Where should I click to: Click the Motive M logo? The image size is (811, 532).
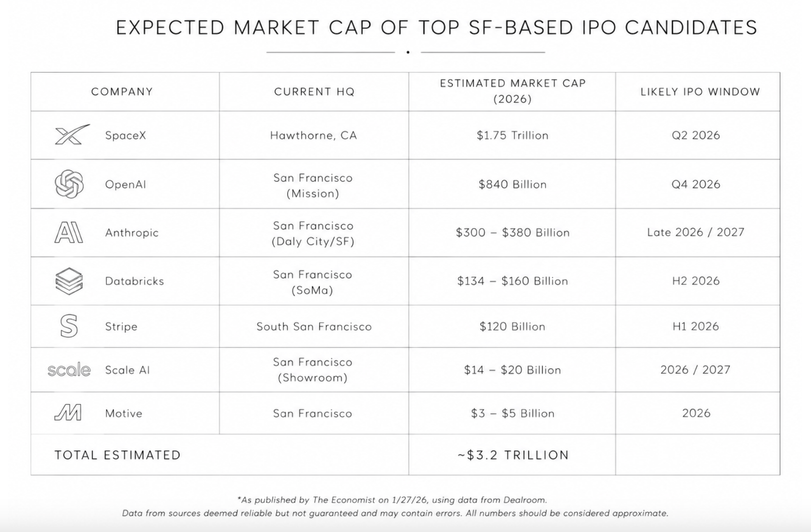68,413
